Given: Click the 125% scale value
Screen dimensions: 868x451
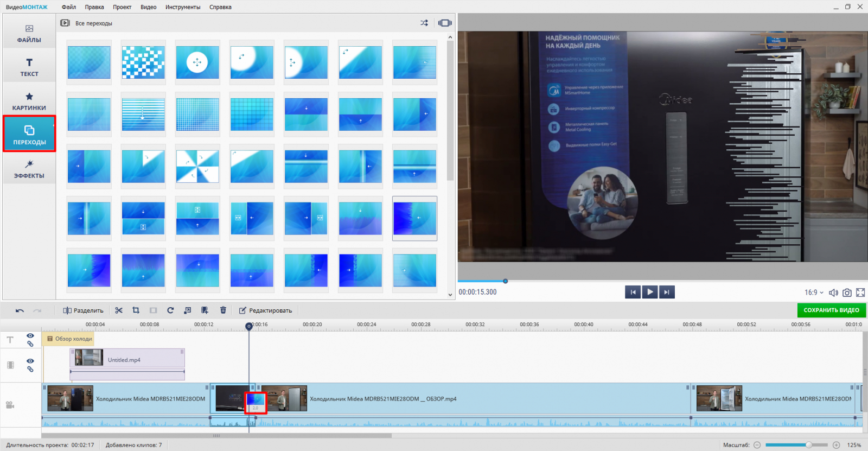Looking at the screenshot, I should (x=854, y=445).
